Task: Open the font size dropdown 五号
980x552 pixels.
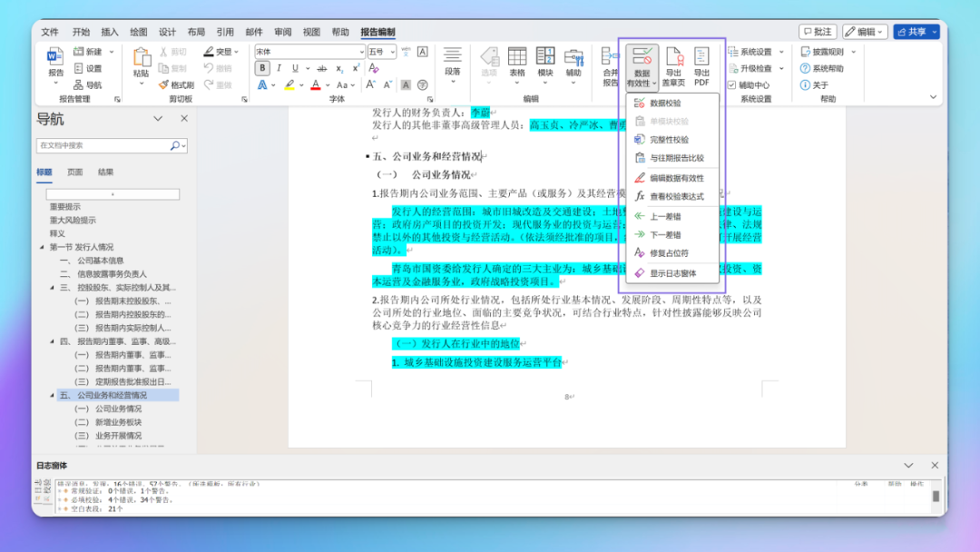Action: point(393,52)
